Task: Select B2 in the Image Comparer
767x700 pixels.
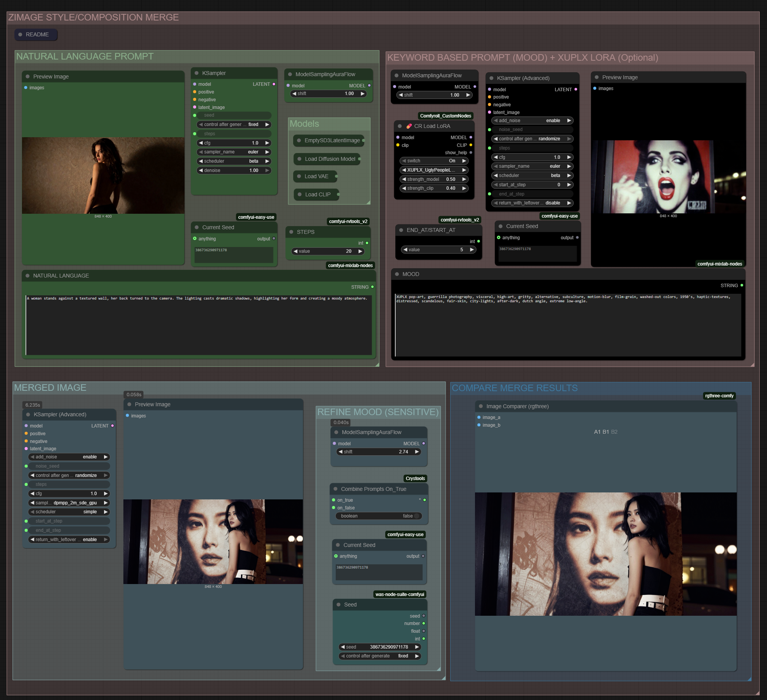Action: pyautogui.click(x=614, y=432)
